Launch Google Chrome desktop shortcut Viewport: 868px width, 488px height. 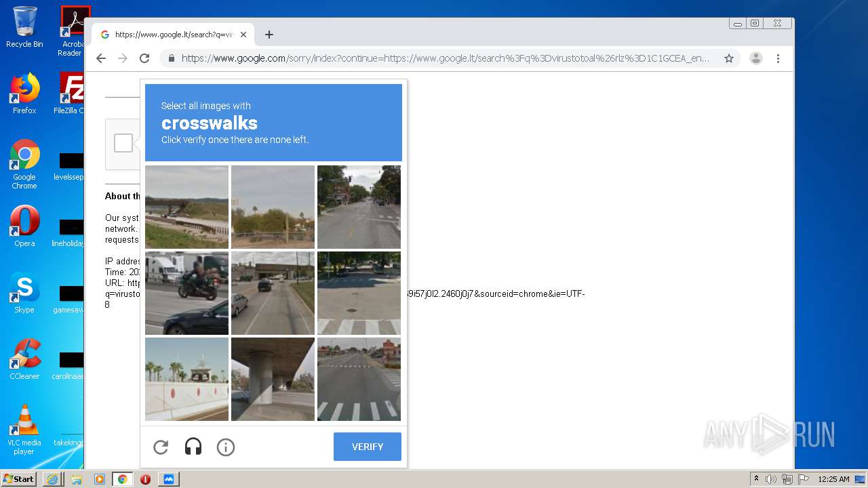(x=24, y=165)
